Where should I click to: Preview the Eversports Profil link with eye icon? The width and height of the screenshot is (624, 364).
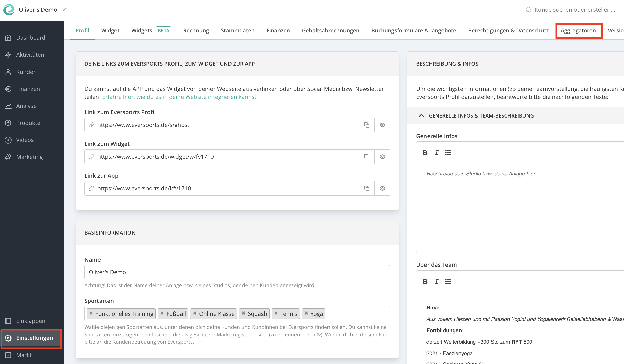click(382, 125)
